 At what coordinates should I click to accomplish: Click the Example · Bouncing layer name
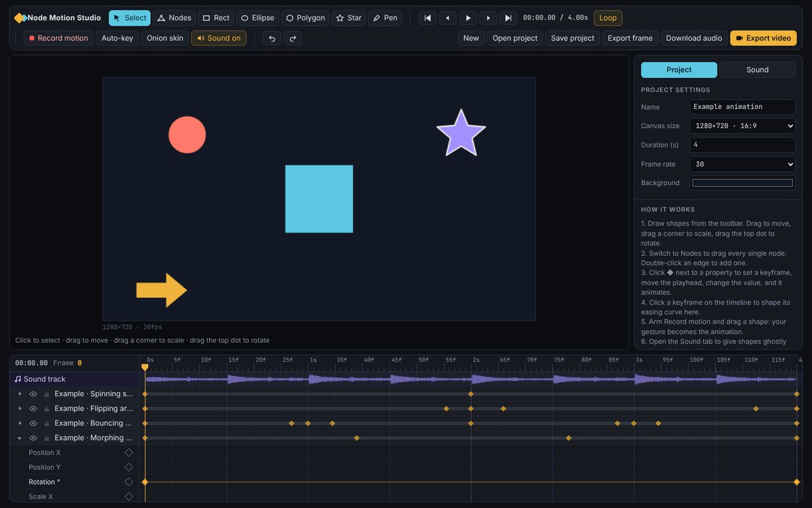(x=94, y=423)
